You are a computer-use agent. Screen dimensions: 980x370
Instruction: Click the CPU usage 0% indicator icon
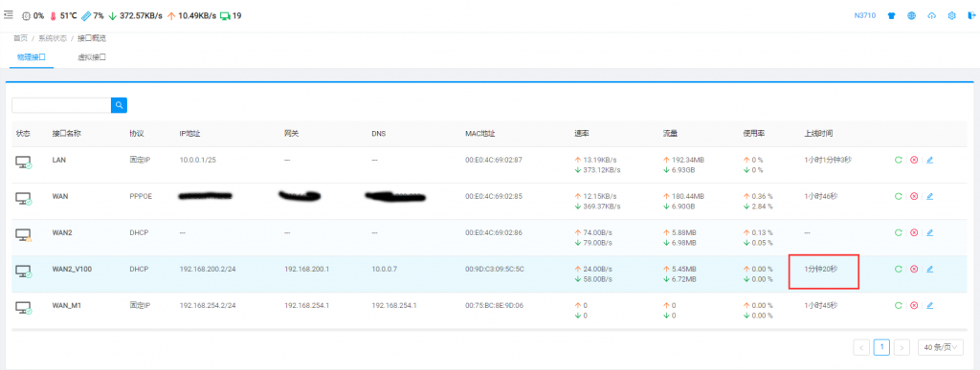(26, 15)
